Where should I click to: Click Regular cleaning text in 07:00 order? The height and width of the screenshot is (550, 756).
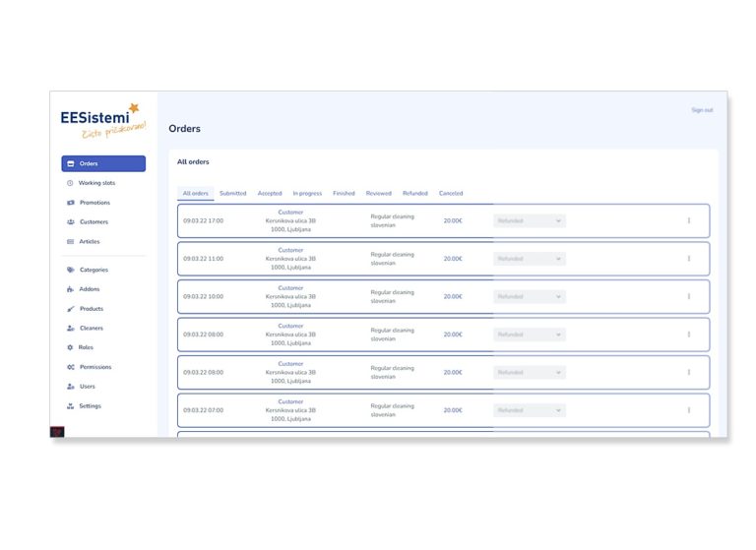tap(392, 406)
